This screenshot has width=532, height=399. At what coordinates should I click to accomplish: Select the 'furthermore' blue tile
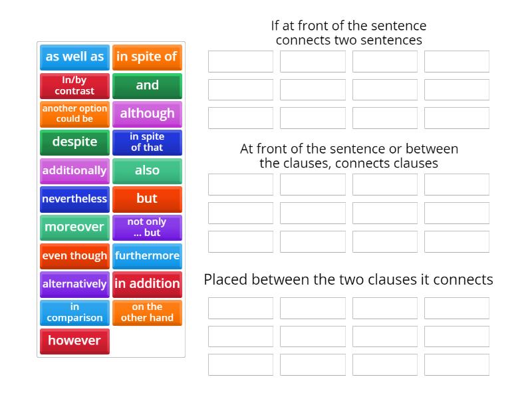pos(147,256)
